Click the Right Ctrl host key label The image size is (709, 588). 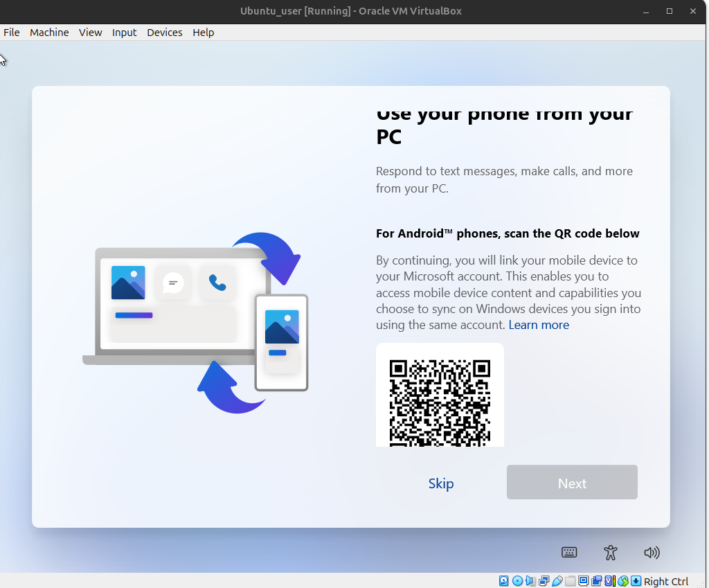pyautogui.click(x=665, y=581)
